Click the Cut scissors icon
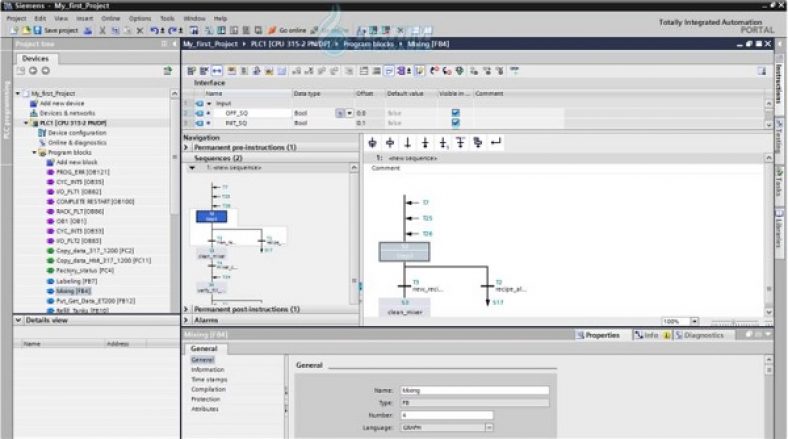 [103, 31]
